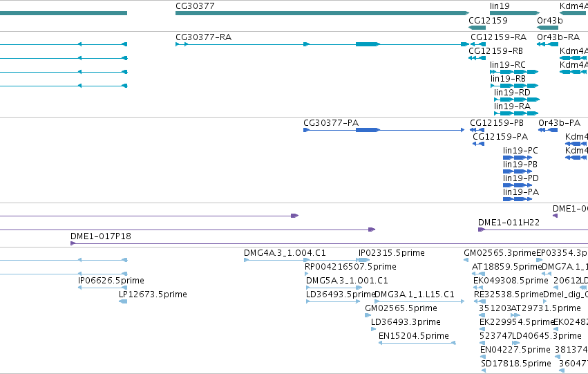Click the lin19-PA protein feature

click(517, 199)
